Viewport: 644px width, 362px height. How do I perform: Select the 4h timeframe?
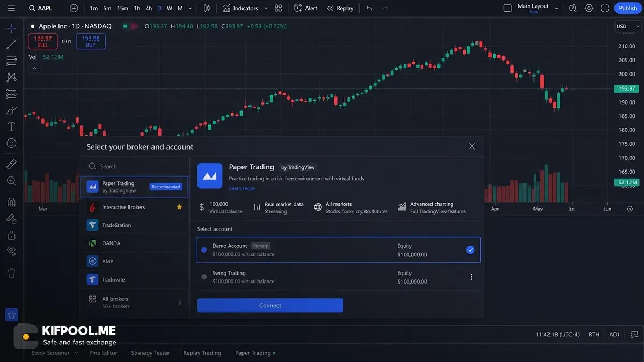pos(149,8)
